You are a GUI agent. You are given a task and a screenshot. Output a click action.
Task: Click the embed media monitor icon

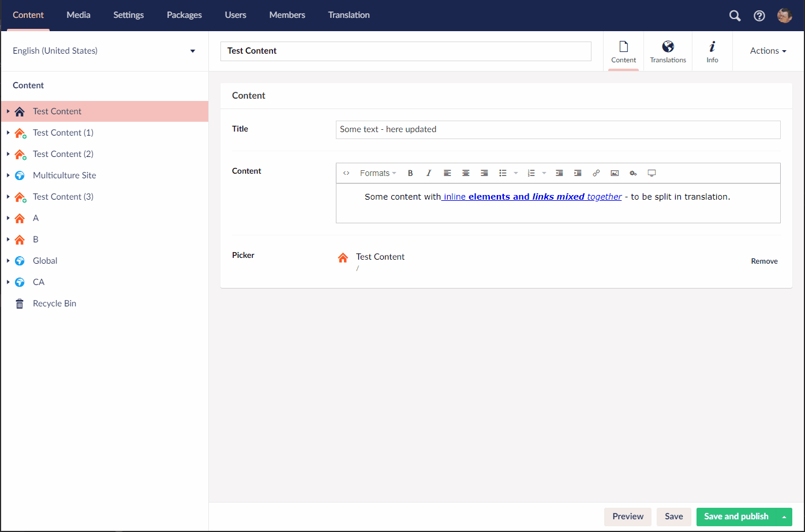coord(652,173)
